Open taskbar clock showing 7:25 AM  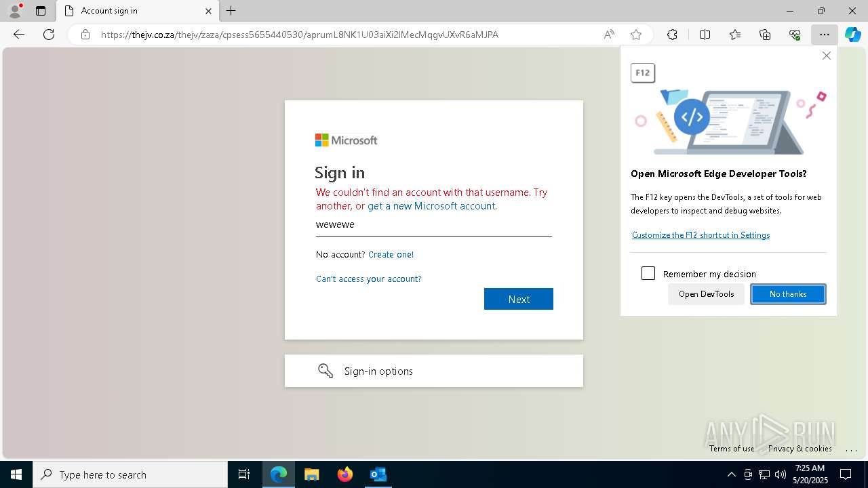pyautogui.click(x=810, y=474)
